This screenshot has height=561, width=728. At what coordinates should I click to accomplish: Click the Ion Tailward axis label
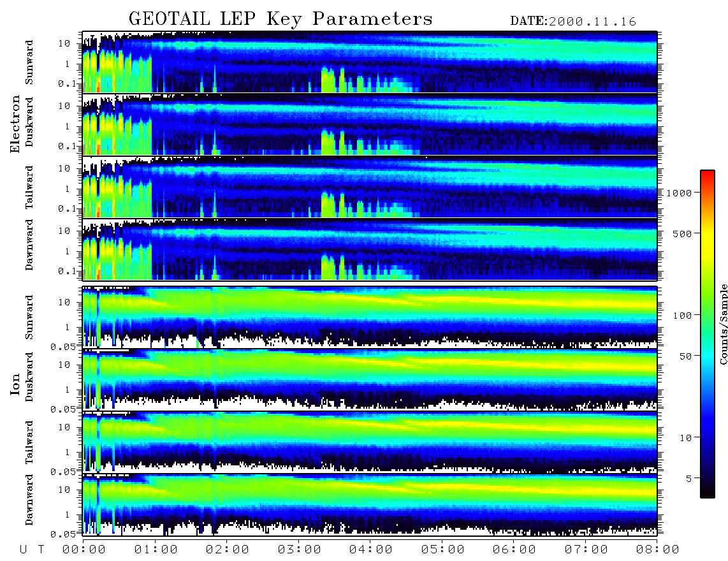click(29, 442)
